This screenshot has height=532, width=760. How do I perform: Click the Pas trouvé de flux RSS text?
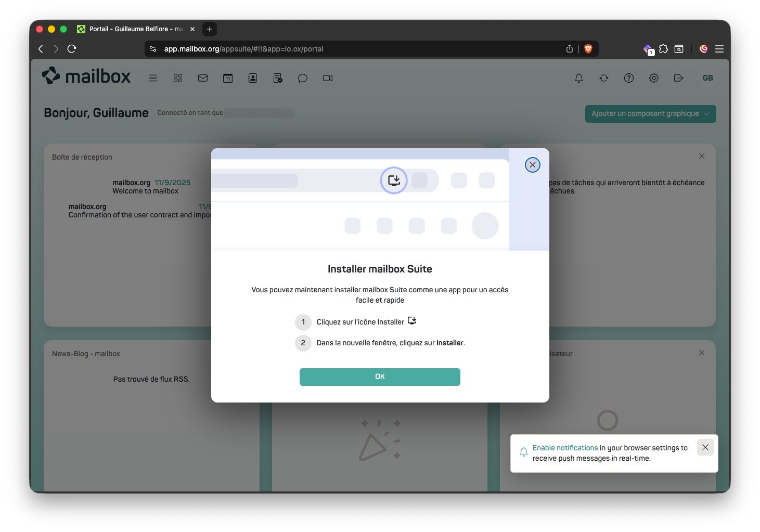click(151, 379)
